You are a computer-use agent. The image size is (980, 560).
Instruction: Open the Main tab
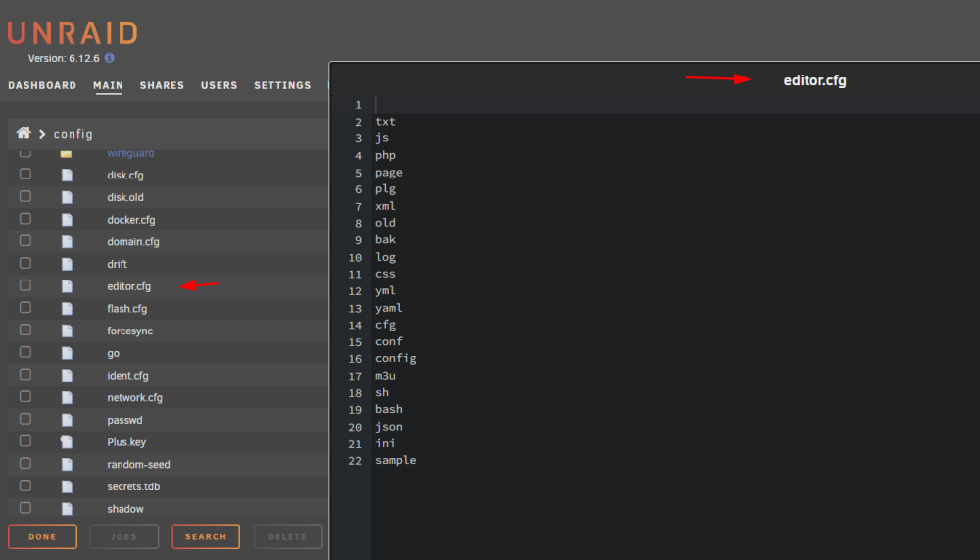(x=108, y=85)
